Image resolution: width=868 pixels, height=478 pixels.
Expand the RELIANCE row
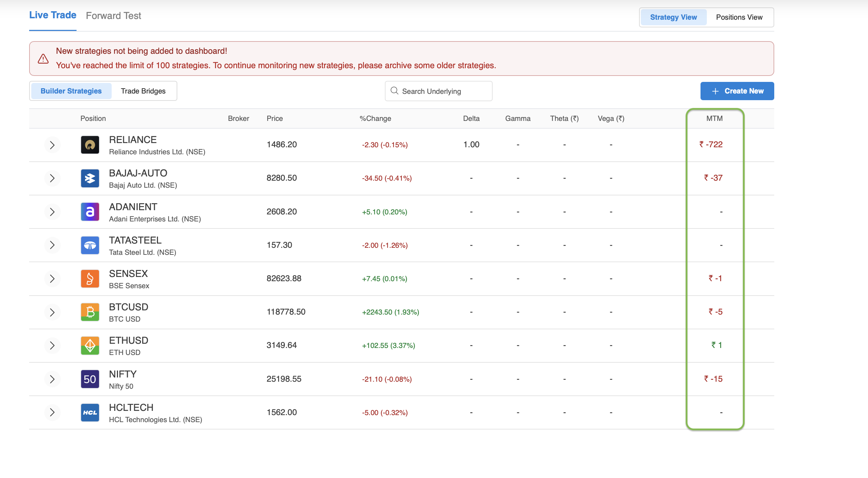[x=52, y=145]
